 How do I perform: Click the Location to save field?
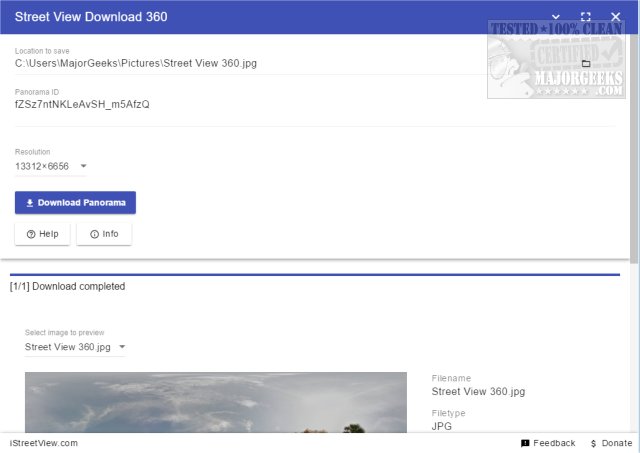click(x=294, y=63)
